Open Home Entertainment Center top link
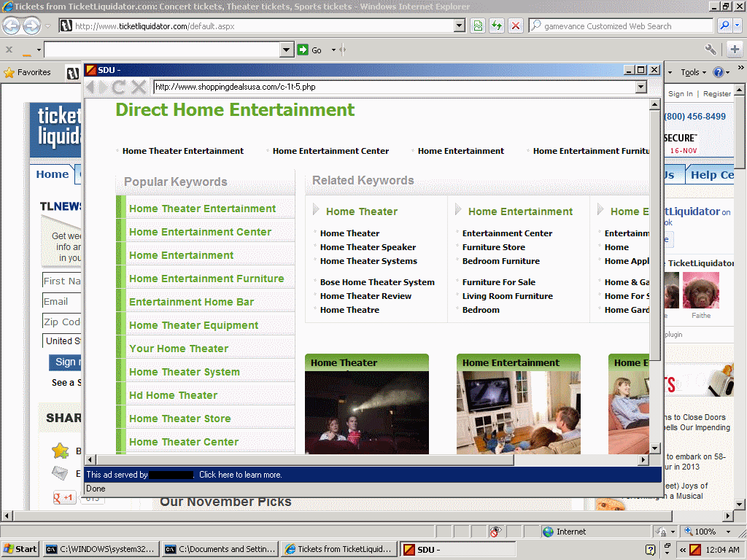Screen dimensions: 747x560 (x=330, y=151)
